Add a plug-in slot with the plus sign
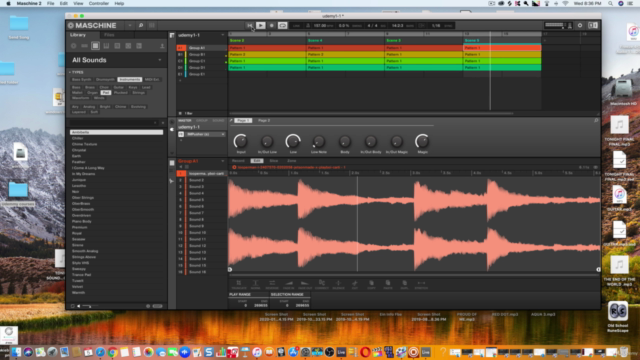640x360 pixels. pos(181,140)
